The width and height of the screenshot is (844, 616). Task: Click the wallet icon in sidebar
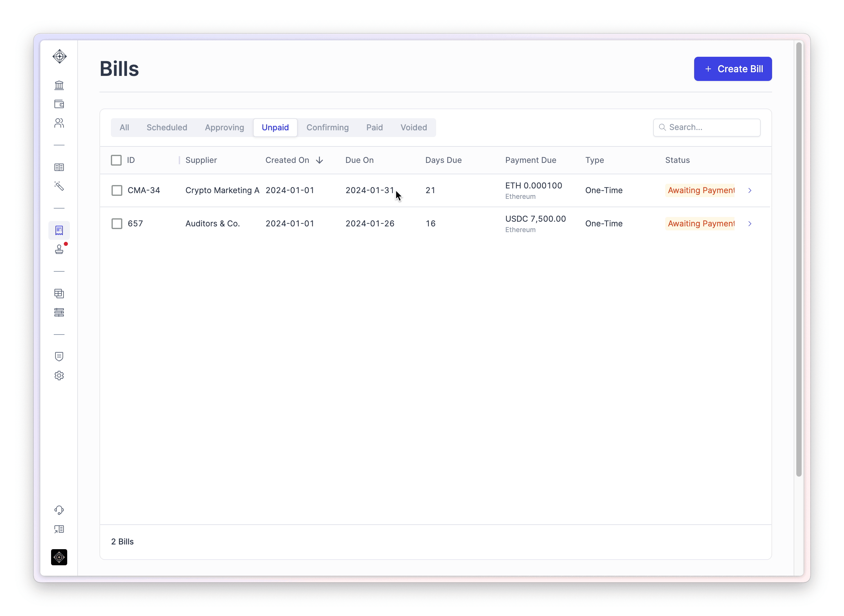[59, 104]
